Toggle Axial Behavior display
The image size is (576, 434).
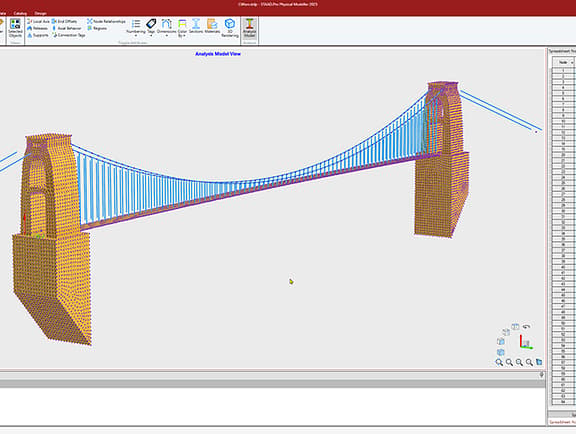(x=66, y=28)
